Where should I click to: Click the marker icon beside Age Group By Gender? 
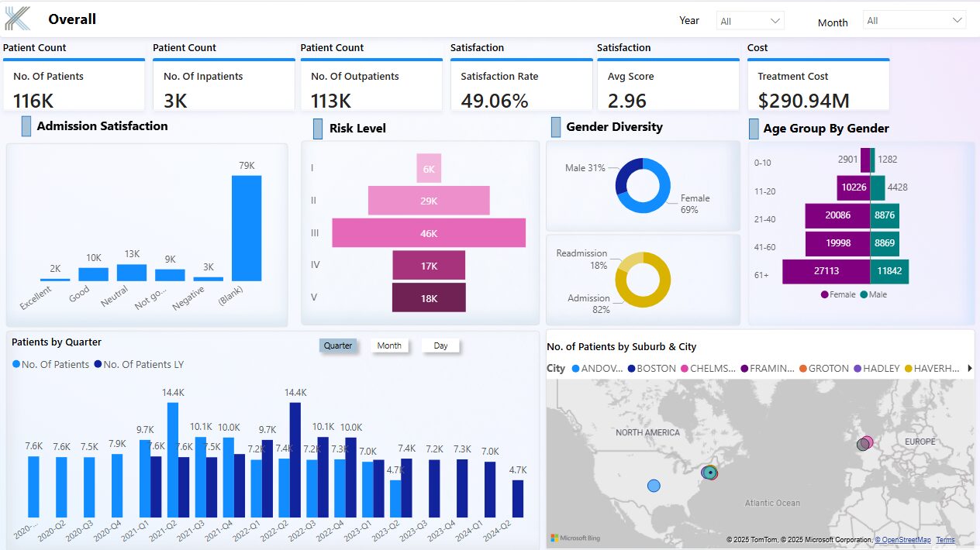[x=754, y=129]
